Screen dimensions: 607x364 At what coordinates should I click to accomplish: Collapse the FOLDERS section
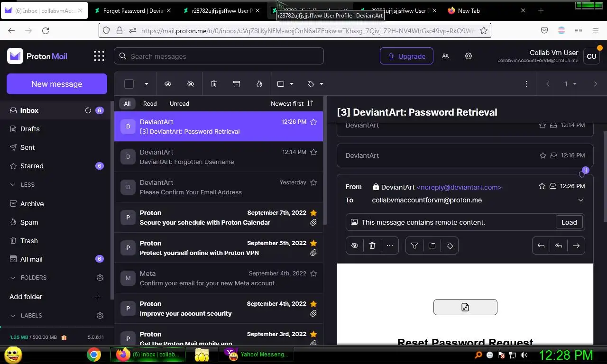[x=28, y=278]
